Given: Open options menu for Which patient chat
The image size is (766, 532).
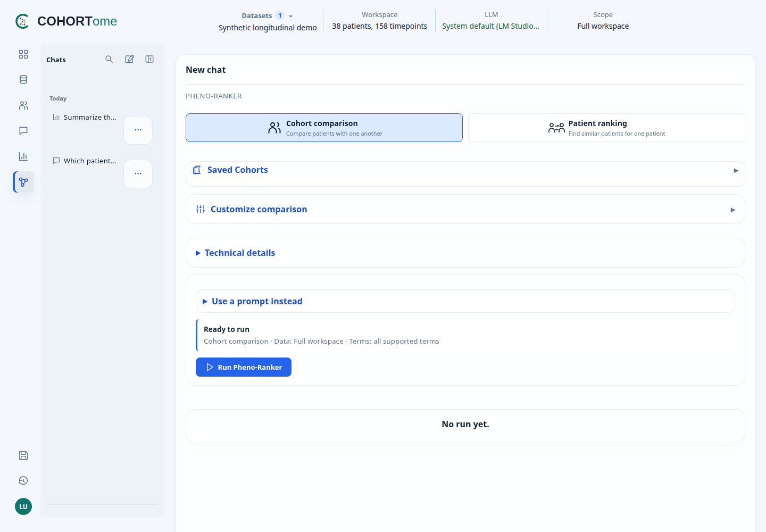Looking at the screenshot, I should (x=138, y=174).
